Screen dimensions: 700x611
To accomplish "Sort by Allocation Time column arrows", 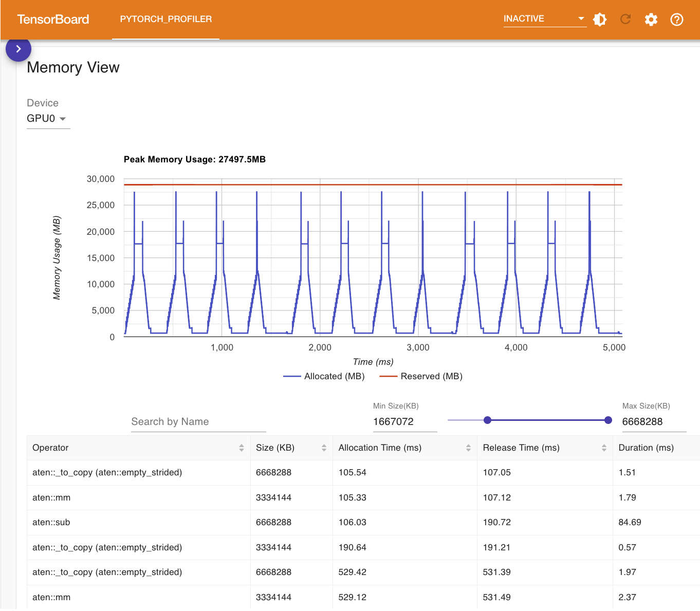I will pos(468,448).
